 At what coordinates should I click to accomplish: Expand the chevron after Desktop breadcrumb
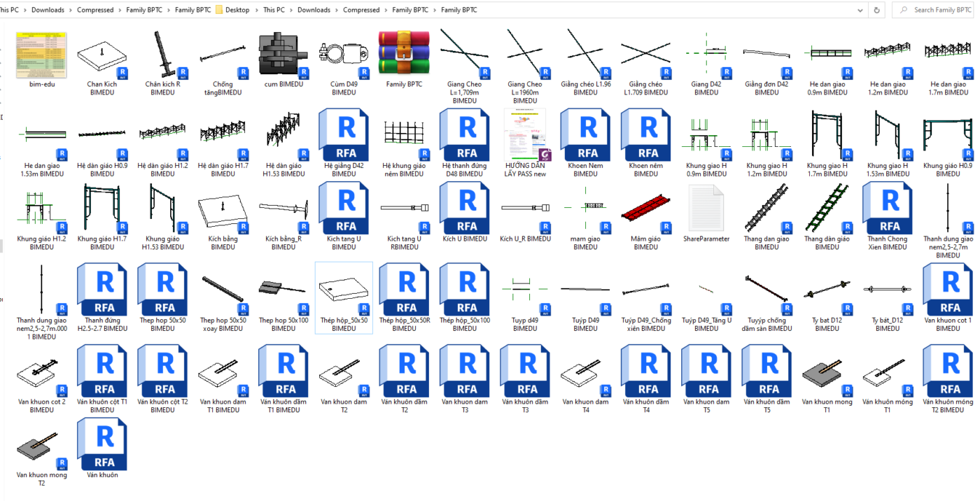[256, 10]
